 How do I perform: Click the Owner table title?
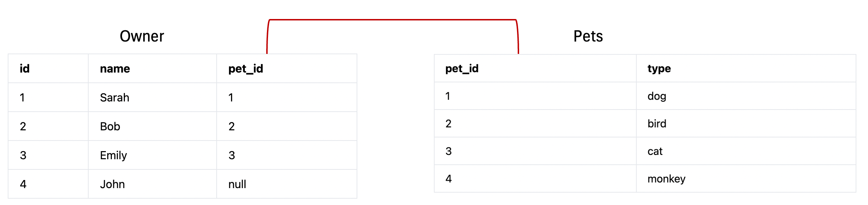click(x=142, y=36)
